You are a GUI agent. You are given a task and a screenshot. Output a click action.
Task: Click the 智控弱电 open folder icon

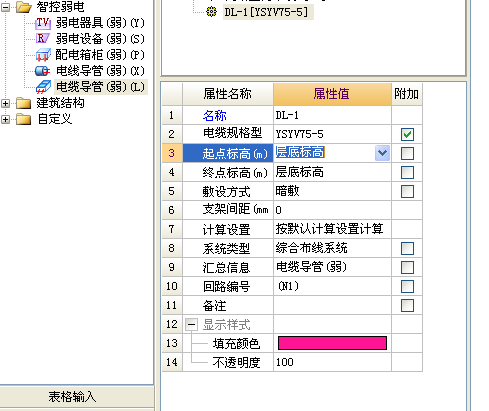tap(24, 7)
